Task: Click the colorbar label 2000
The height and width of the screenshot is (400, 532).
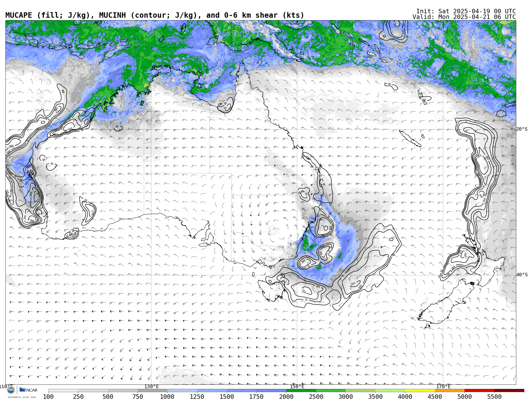Action: point(286,397)
